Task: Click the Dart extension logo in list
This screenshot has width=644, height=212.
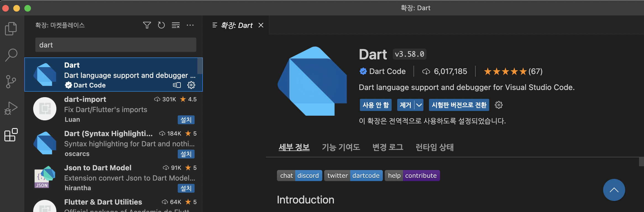Action: [x=45, y=75]
